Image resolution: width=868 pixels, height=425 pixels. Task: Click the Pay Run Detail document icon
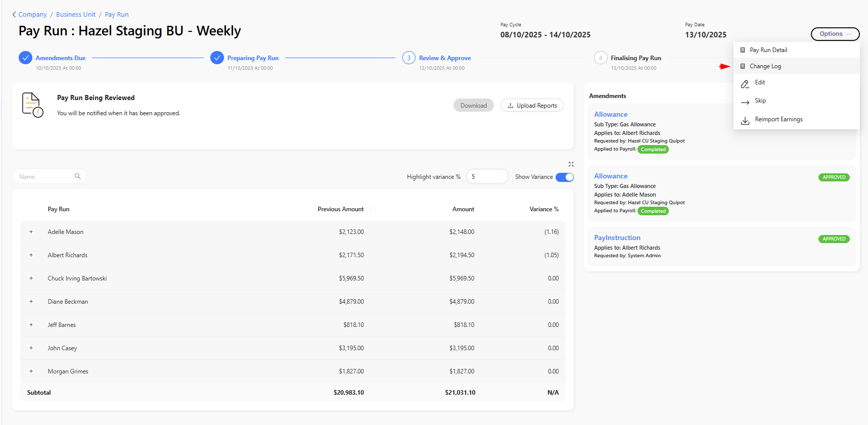743,50
